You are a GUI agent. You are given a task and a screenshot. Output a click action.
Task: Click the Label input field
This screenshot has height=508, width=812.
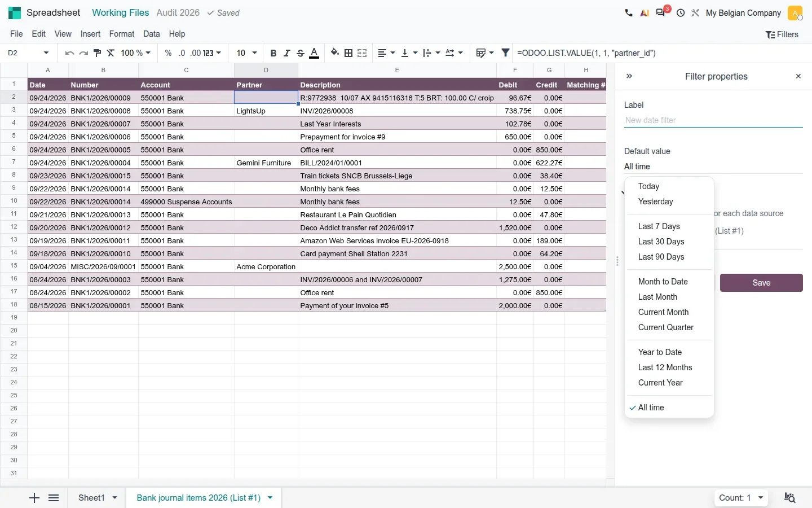tap(713, 120)
